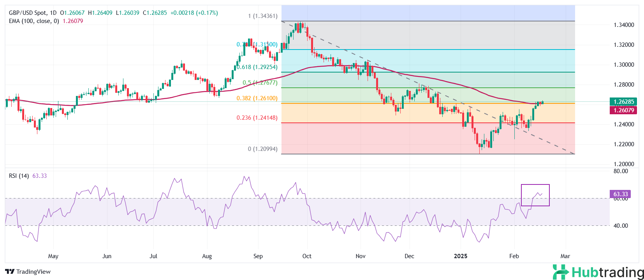Click the 80.00 RSI scale label
This screenshot has height=280, width=644.
(x=621, y=171)
